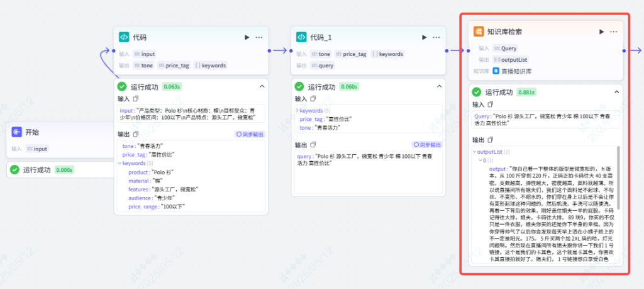Open the more options menu of 知识库检索 node
644x289 pixels.
(x=614, y=31)
